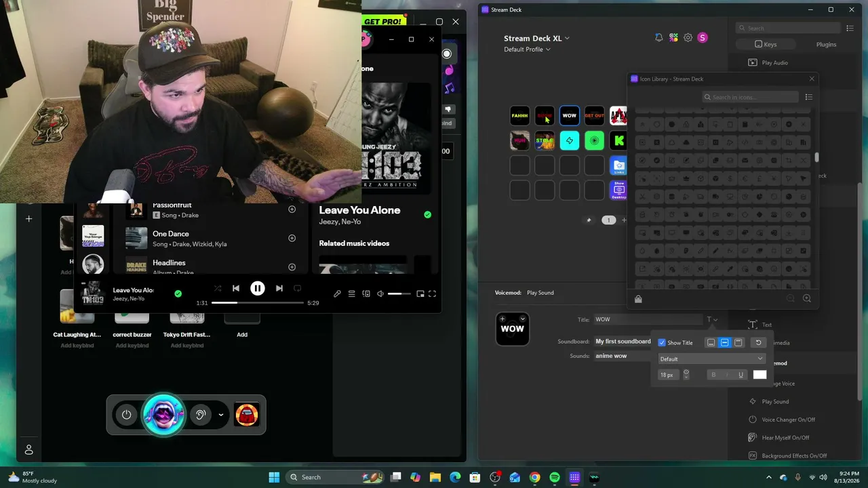This screenshot has width=868, height=488.
Task: Pin the current Stream Deck page
Action: [589, 220]
